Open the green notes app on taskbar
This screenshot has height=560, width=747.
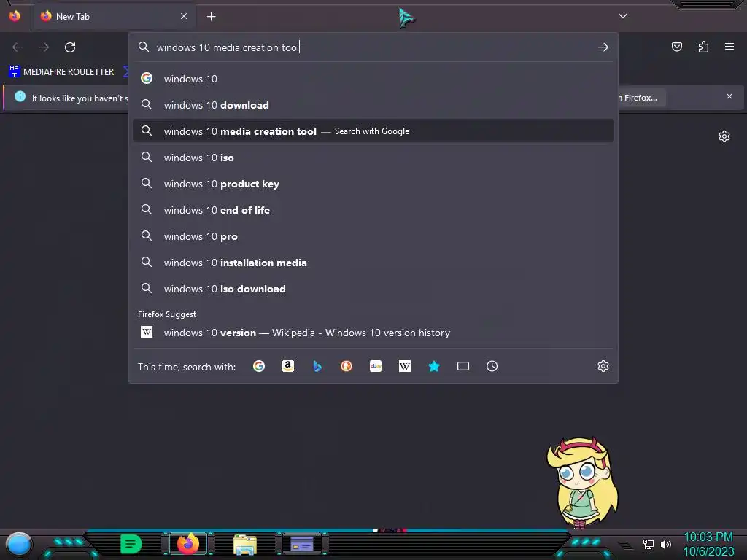pyautogui.click(x=131, y=544)
